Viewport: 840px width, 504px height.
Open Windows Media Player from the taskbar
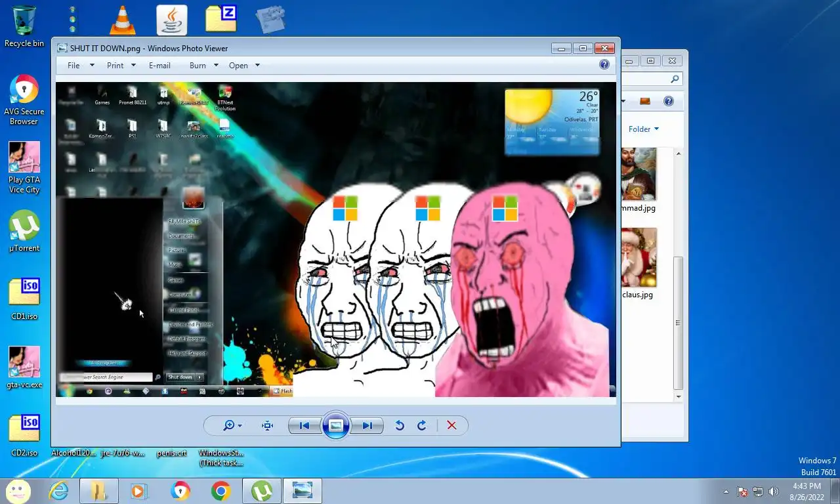click(138, 491)
